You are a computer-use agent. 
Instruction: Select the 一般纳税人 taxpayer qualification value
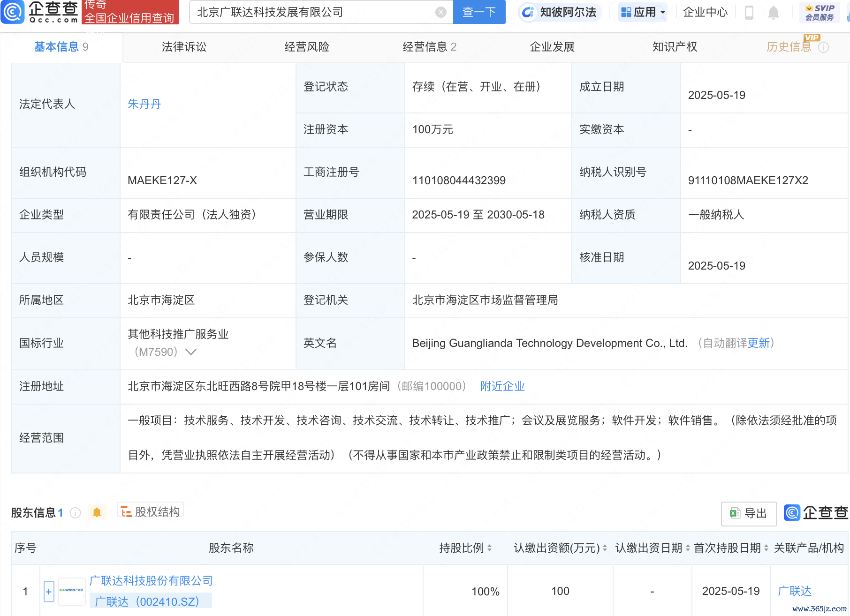point(716,215)
